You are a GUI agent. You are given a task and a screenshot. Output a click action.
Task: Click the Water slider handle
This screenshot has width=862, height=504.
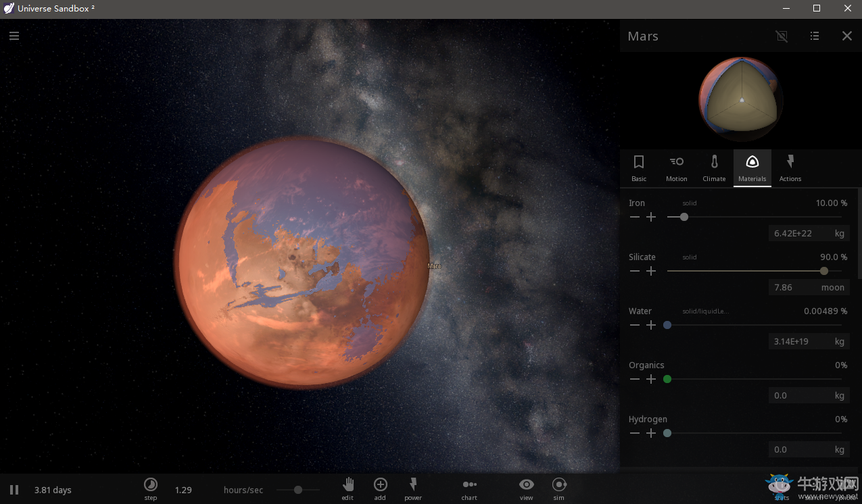[x=667, y=325]
